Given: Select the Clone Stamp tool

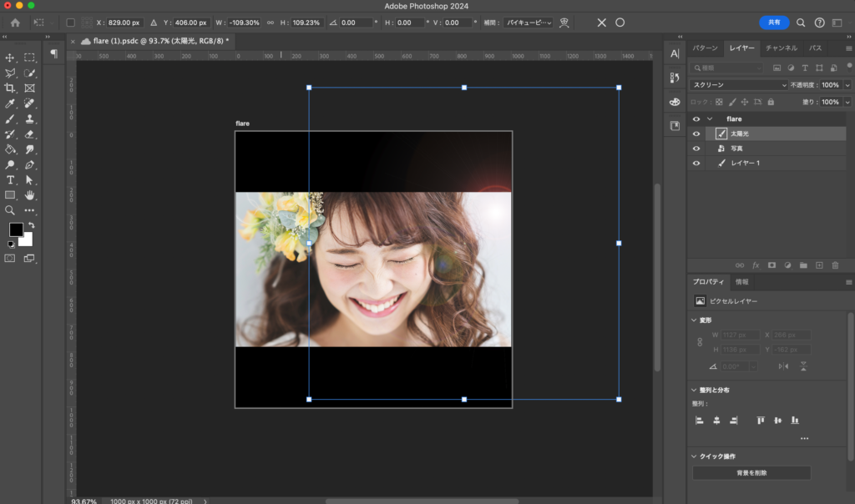Looking at the screenshot, I should [x=29, y=118].
